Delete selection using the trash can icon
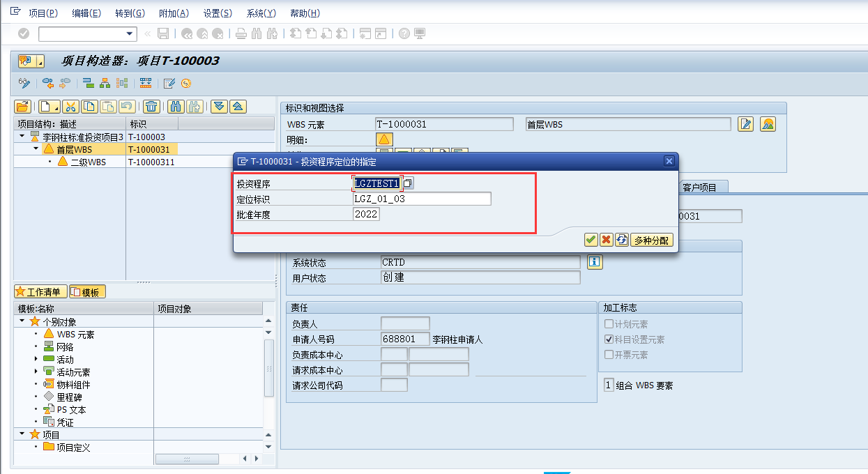The image size is (868, 474). [x=152, y=106]
